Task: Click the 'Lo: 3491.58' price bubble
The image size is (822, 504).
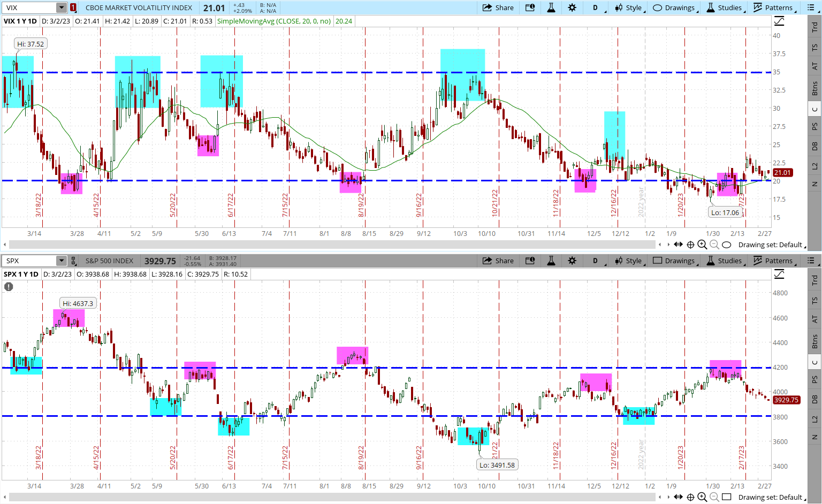Action: [x=497, y=465]
